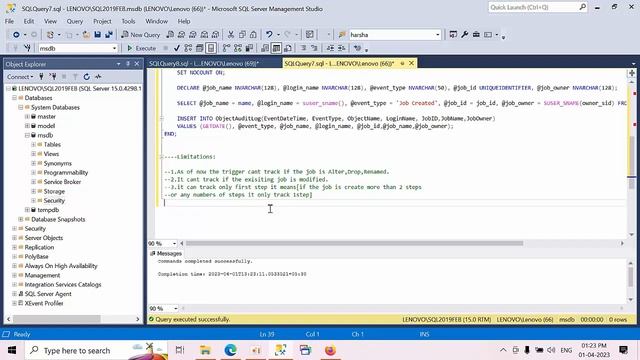Expand msdb Tables folder
Viewport: 640px width, 360px height.
coord(33,144)
